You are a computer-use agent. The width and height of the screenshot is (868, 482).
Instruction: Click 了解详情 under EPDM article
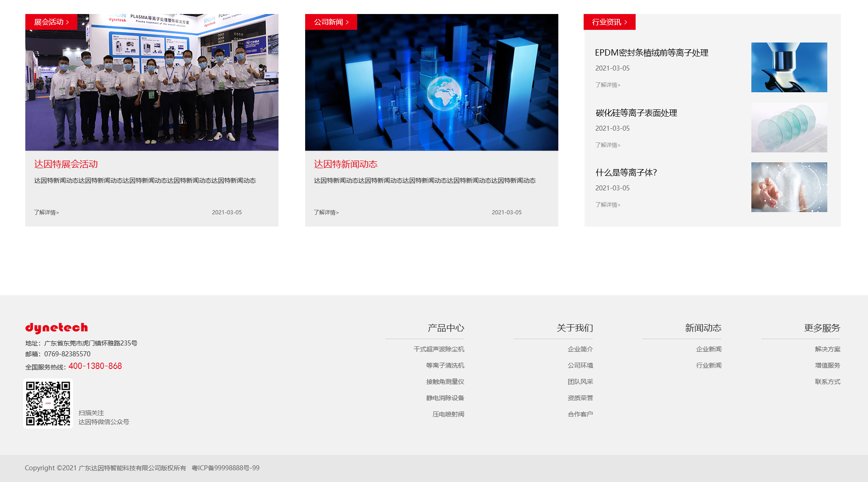click(x=608, y=85)
